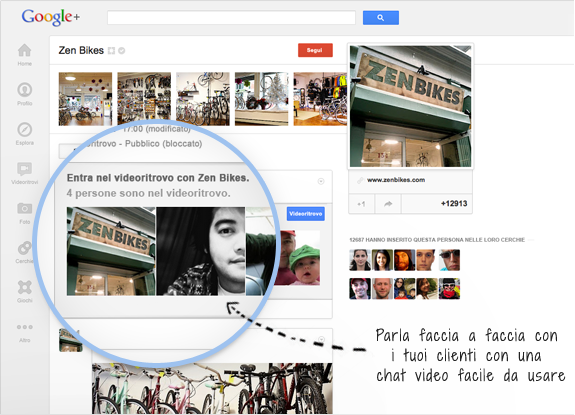Image resolution: width=575 pixels, height=415 pixels.
Task: Click the red Segui button
Action: coord(315,50)
